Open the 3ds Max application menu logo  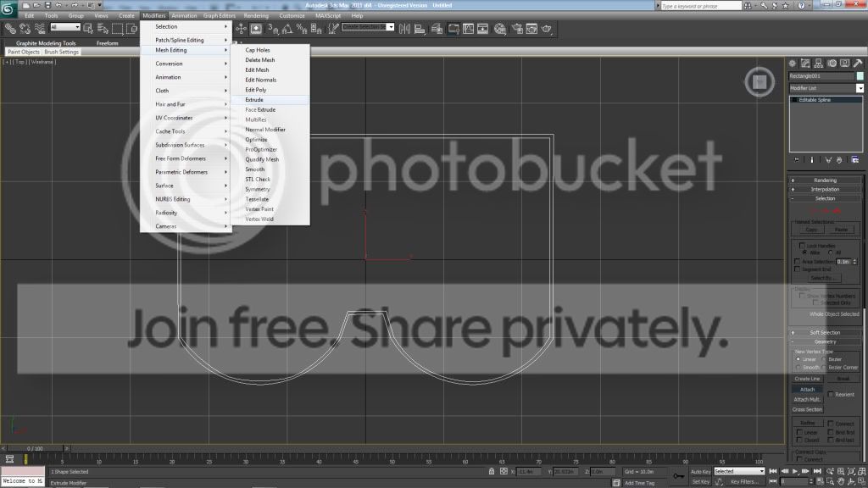coord(8,8)
